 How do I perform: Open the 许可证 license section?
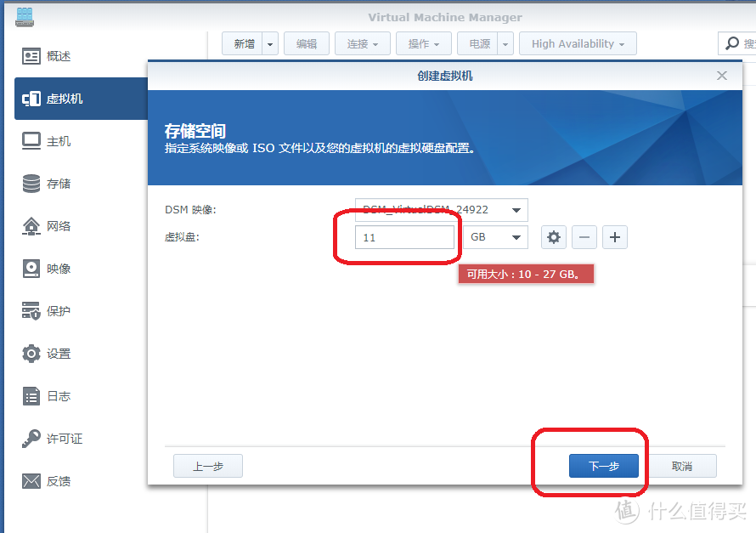point(52,439)
